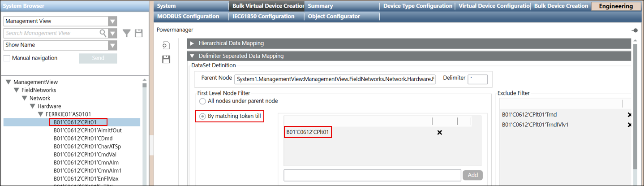
Task: Click the save icon beside the search filter
Action: [x=139, y=33]
